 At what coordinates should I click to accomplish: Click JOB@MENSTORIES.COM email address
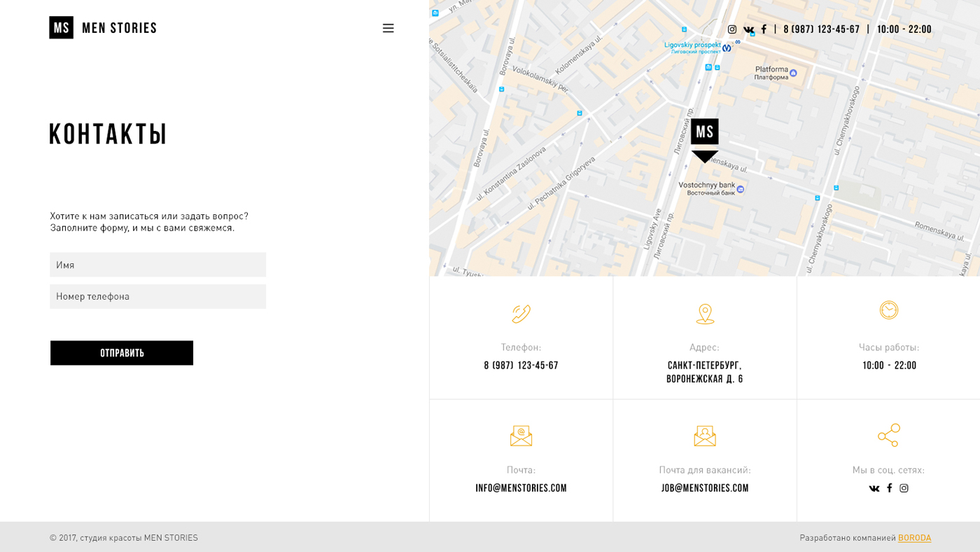tap(705, 488)
